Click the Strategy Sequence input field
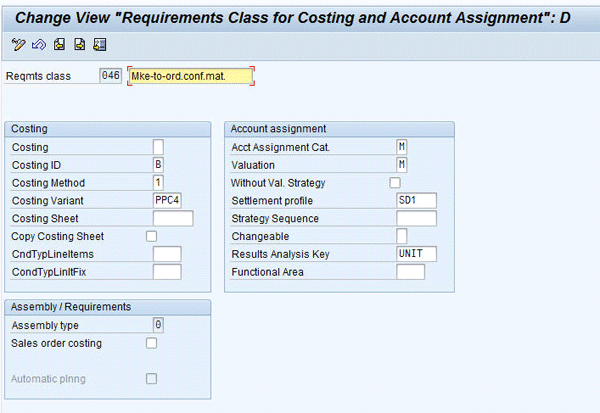Image resolution: width=600 pixels, height=413 pixels. [x=416, y=218]
